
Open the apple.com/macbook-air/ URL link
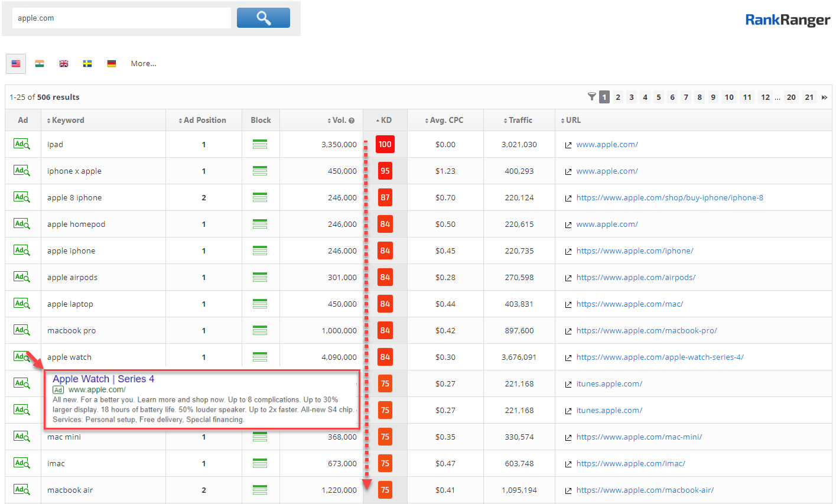(645, 490)
